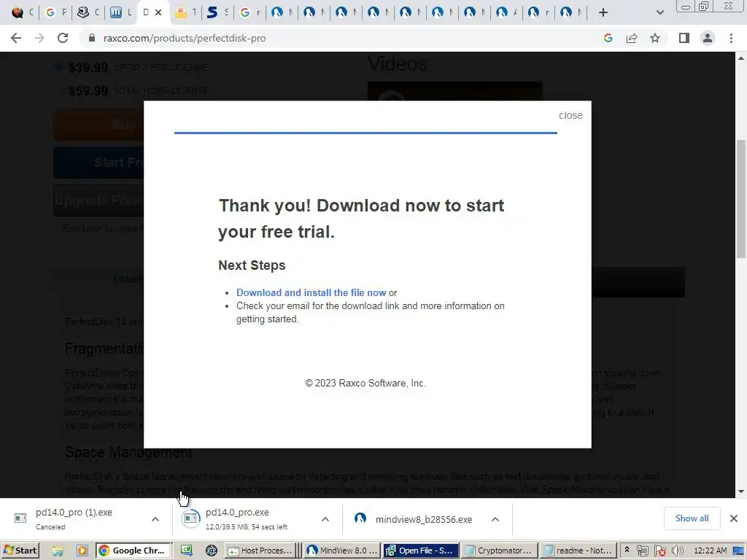Click the Raxco Software copyright text
The width and height of the screenshot is (747, 560).
click(x=365, y=383)
